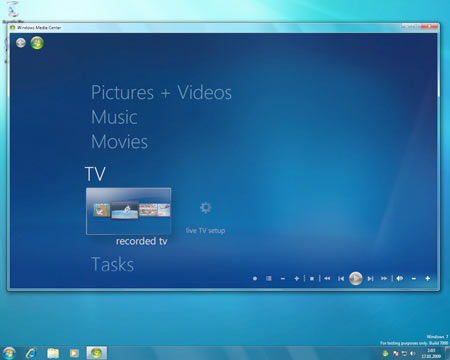Screen dimensions: 450x360
Task: Click the Fast Forward button
Action: click(384, 278)
